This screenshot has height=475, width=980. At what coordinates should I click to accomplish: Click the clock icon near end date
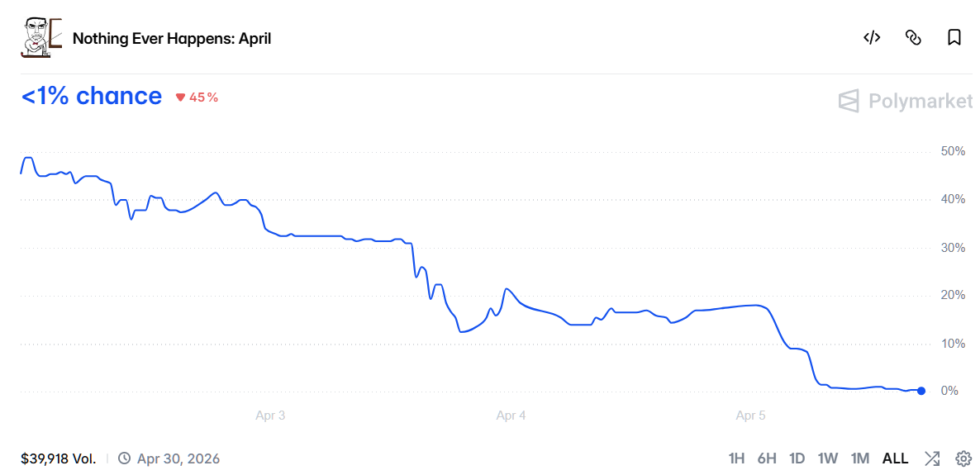pyautogui.click(x=124, y=458)
